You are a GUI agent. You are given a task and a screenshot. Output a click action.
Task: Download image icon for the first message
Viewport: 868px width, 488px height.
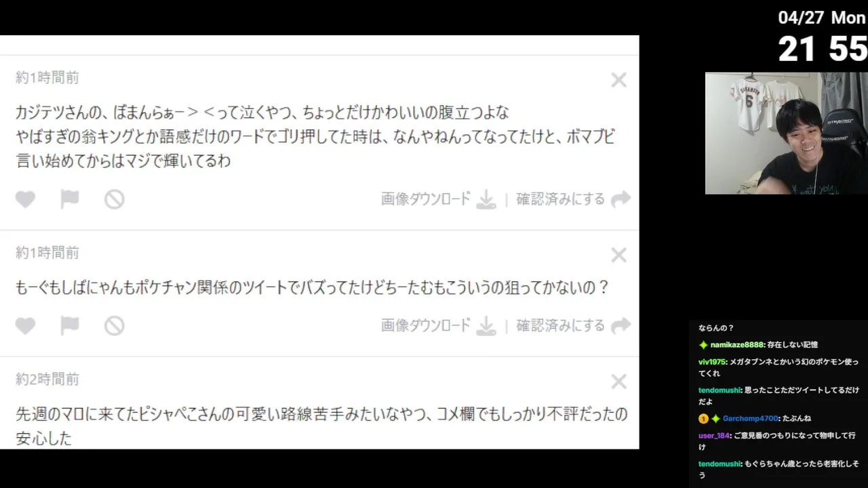click(x=486, y=199)
